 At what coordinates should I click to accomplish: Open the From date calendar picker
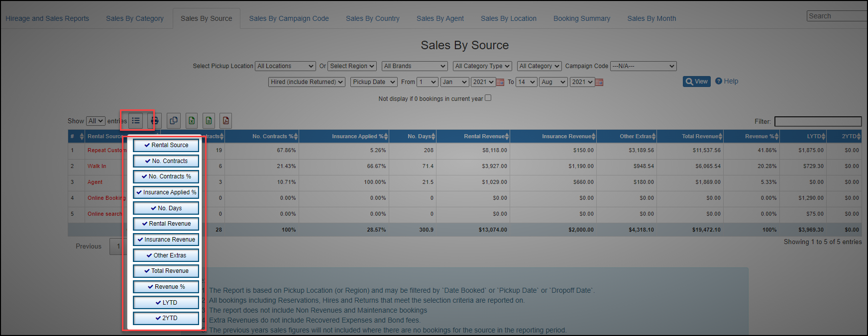pyautogui.click(x=501, y=83)
